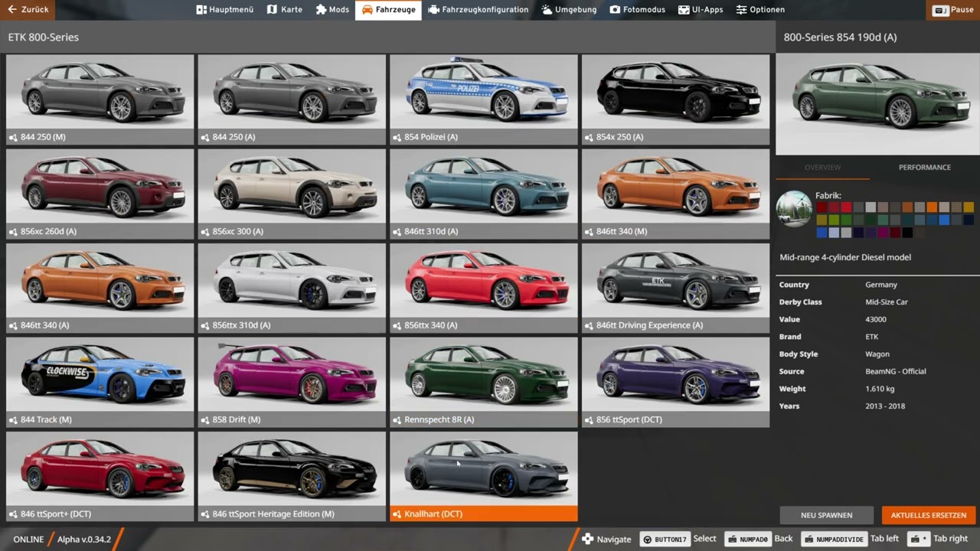Click the Source value 'BeamNG - Official'

[x=896, y=372]
